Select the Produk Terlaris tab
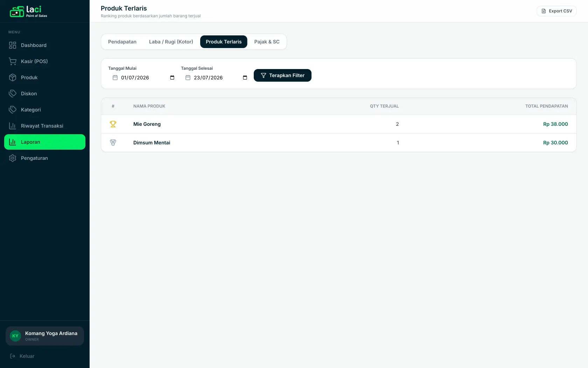The height and width of the screenshot is (368, 588). pos(224,42)
